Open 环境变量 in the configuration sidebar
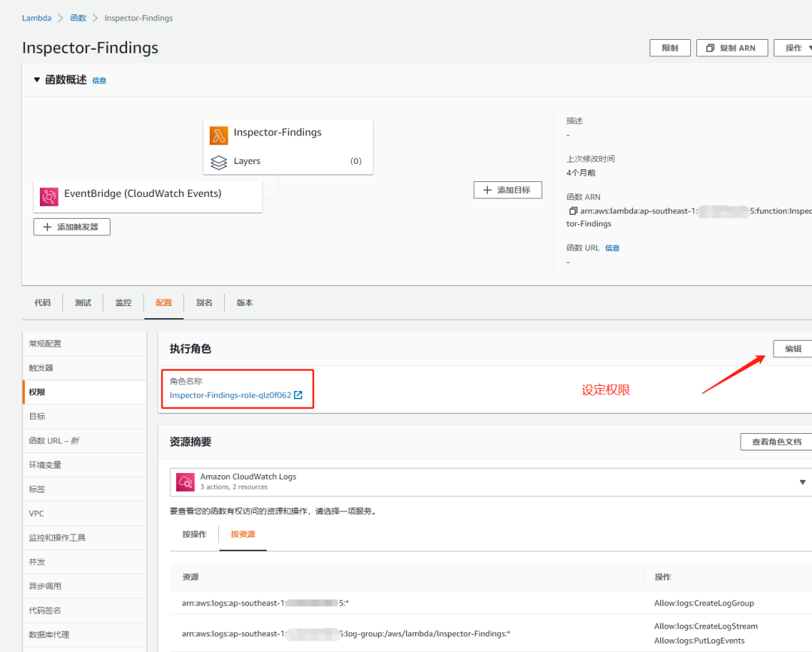This screenshot has height=652, width=812. (85, 465)
